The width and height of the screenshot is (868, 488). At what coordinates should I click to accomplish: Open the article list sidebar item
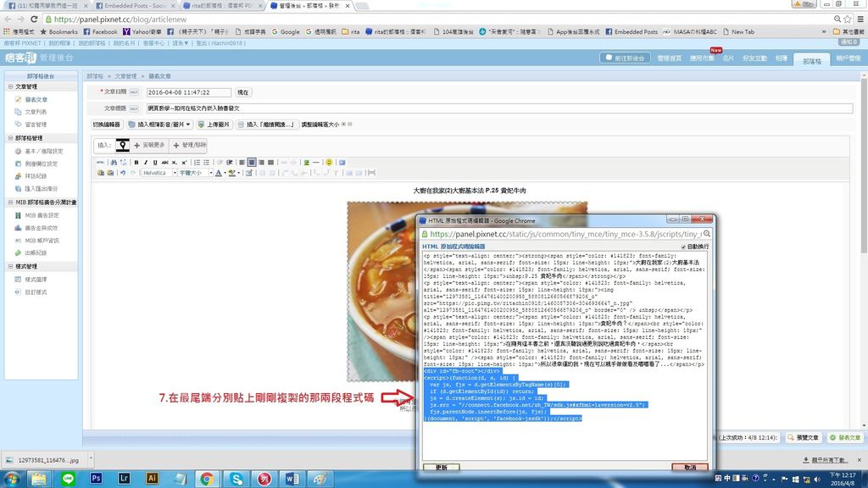click(x=36, y=112)
